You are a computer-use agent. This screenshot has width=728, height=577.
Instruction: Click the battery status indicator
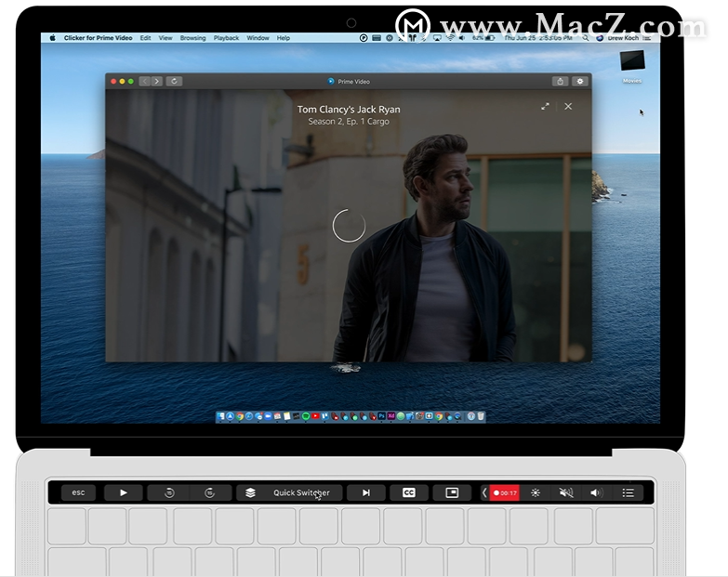pyautogui.click(x=483, y=38)
